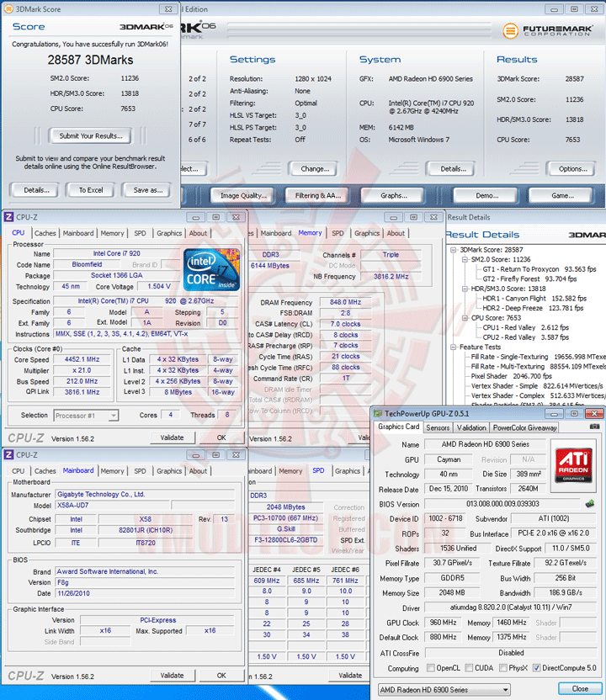Click the ATI Radeon logo in GPU-Z
Image resolution: width=606 pixels, height=700 pixels.
[x=573, y=465]
